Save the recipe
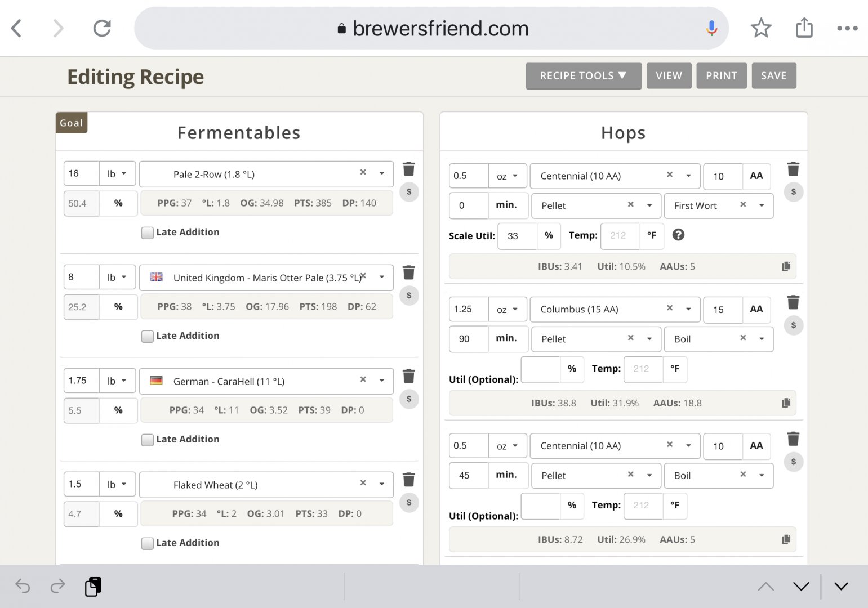Screen dimensions: 868x608 click(x=773, y=76)
